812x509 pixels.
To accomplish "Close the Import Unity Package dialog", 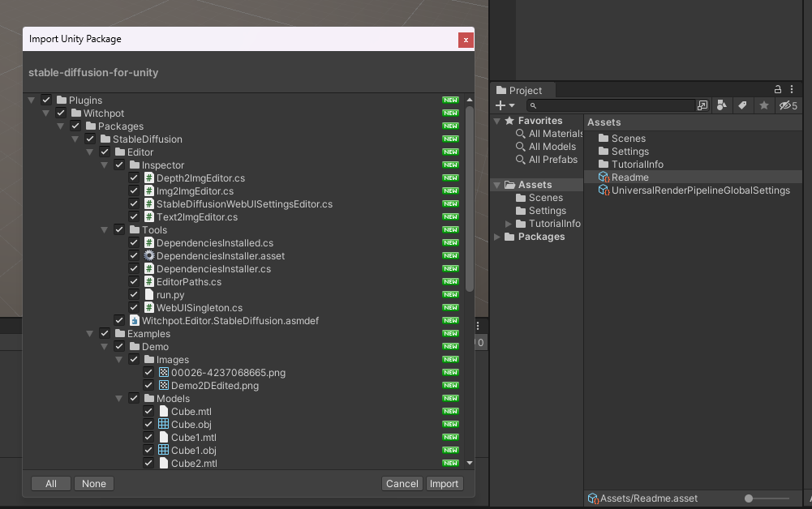I will (466, 40).
